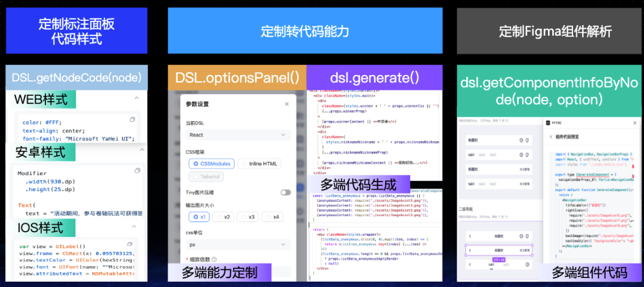The width and height of the screenshot is (644, 287).
Task: Click the 定制标注面板代码样式 header
Action: click(77, 31)
